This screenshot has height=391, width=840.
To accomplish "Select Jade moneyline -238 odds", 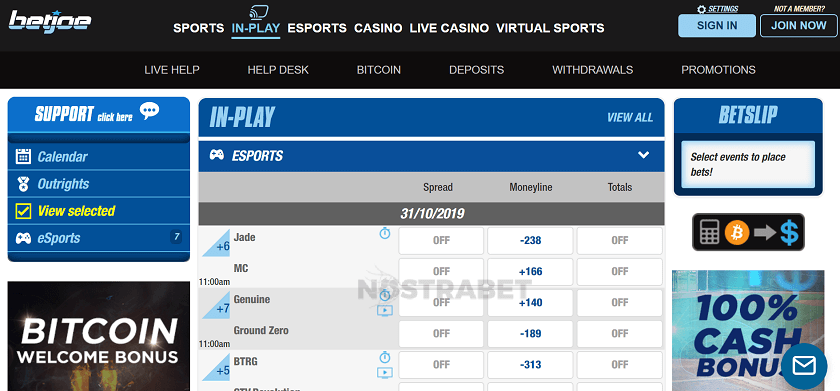I will [530, 240].
